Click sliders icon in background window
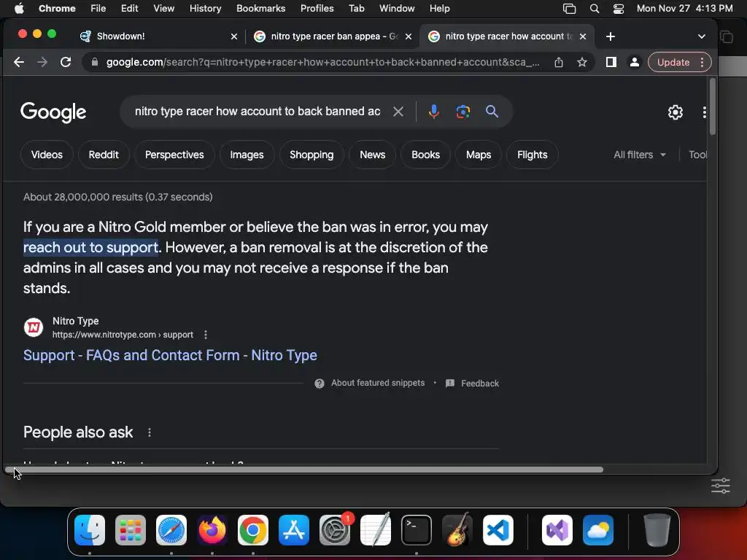This screenshot has height=560, width=747. (720, 486)
